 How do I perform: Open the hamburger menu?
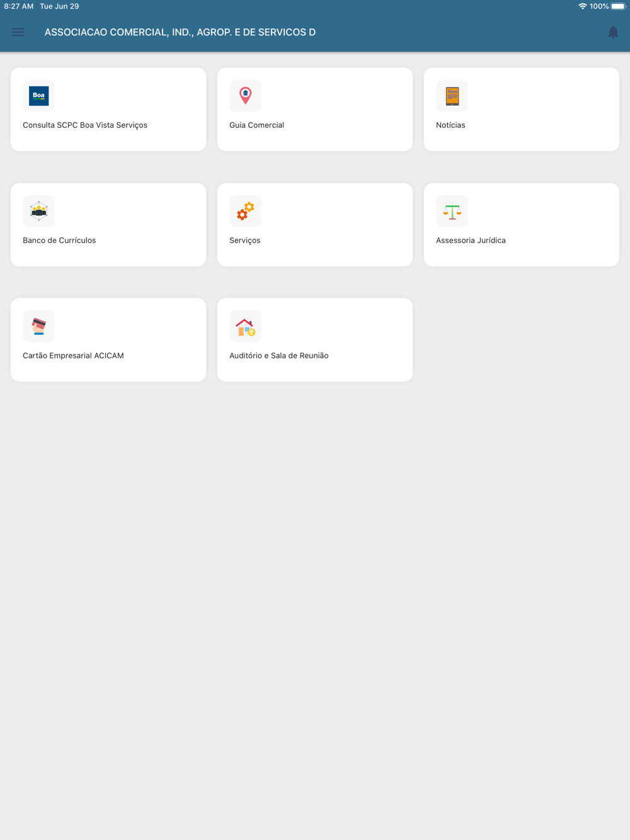click(x=18, y=32)
